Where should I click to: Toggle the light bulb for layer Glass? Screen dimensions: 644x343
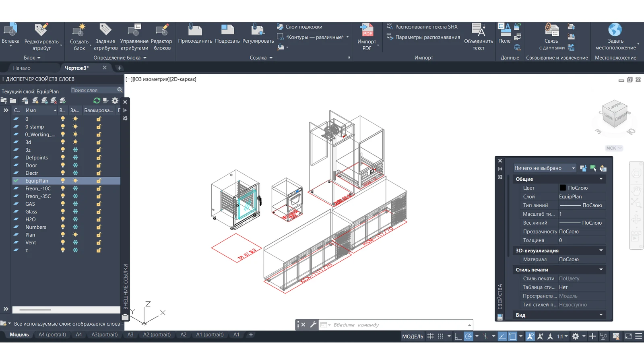[63, 211]
